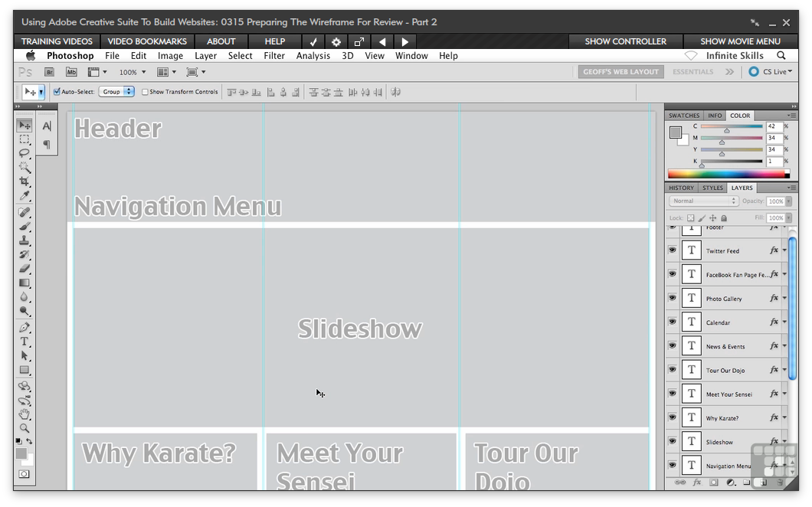This screenshot has height=507, width=812.
Task: Open the Character panel icon
Action: 47,126
